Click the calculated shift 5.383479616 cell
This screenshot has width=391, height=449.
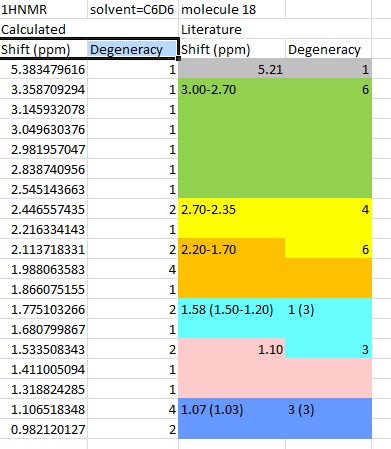[x=44, y=69]
